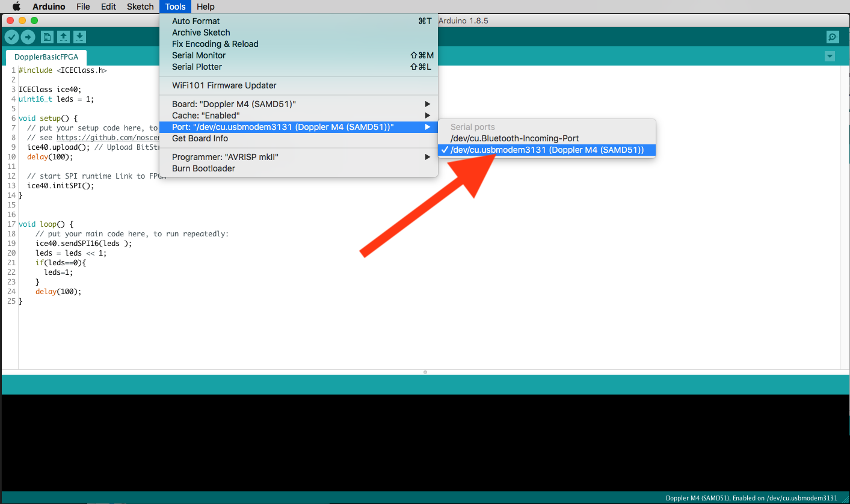Open the Apple menu
The width and height of the screenshot is (850, 504).
click(x=16, y=7)
